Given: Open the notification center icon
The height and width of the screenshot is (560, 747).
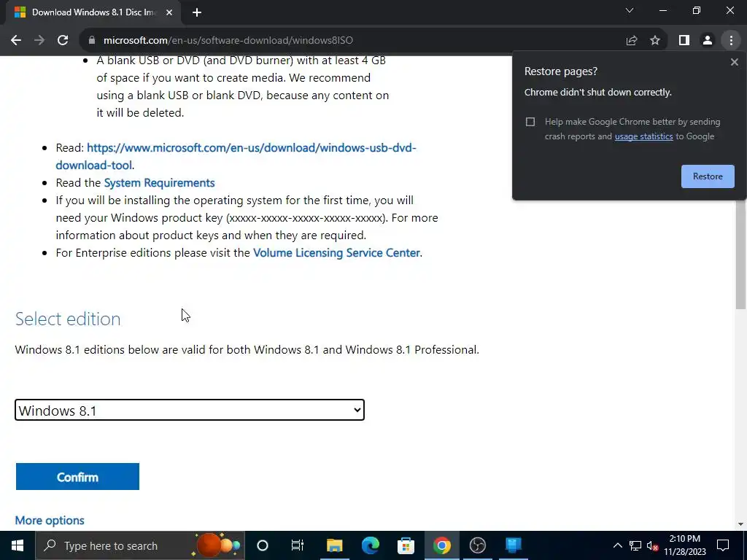Looking at the screenshot, I should (x=723, y=545).
